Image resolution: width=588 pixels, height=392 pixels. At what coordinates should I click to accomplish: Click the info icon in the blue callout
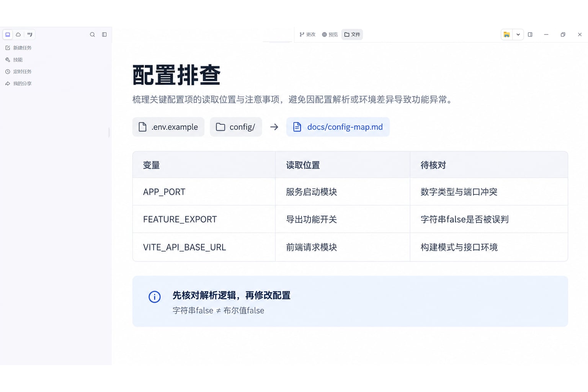(155, 297)
